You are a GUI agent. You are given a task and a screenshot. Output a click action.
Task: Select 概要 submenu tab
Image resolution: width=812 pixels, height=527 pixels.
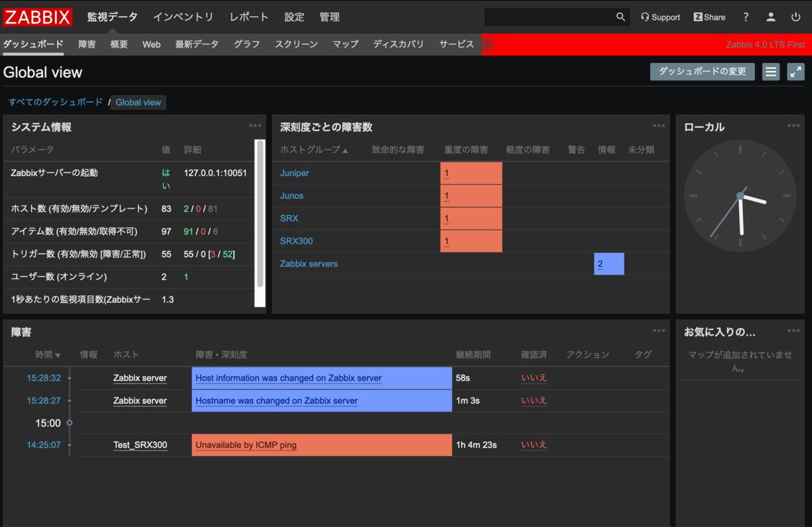click(x=119, y=44)
